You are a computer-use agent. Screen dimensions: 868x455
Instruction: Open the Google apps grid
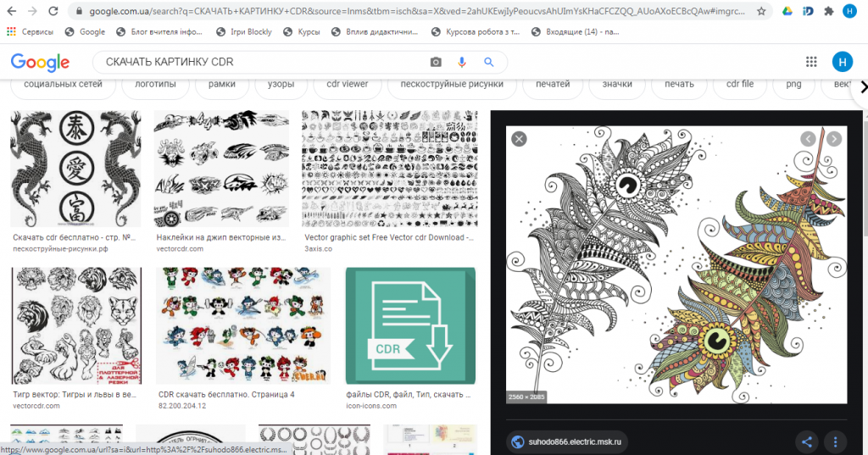coord(811,63)
